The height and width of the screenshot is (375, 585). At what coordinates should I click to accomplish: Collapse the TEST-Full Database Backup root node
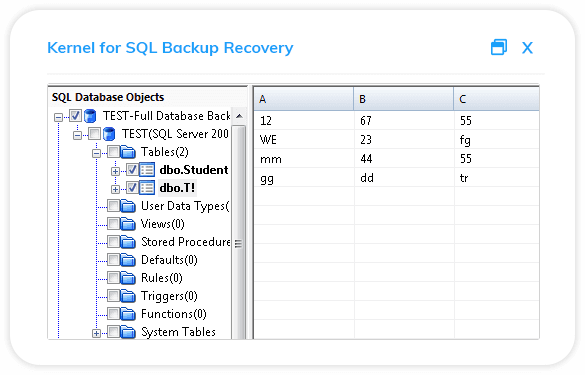pyautogui.click(x=59, y=118)
